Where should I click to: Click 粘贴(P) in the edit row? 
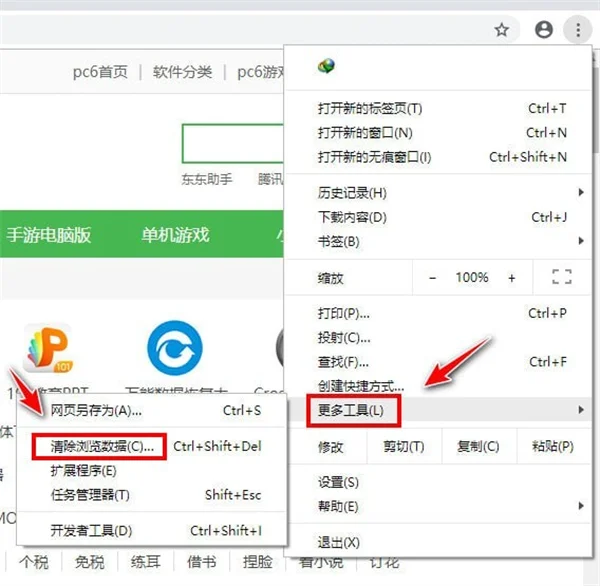click(553, 446)
